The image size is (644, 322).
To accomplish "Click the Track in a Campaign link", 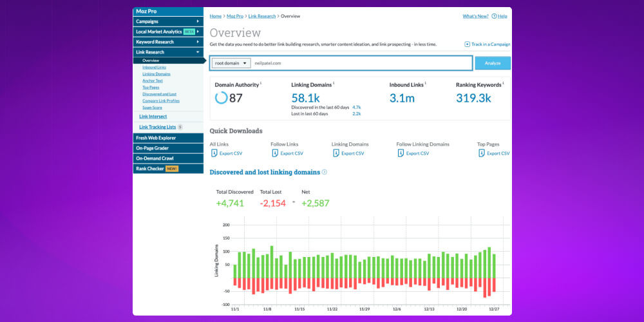I will 491,44.
